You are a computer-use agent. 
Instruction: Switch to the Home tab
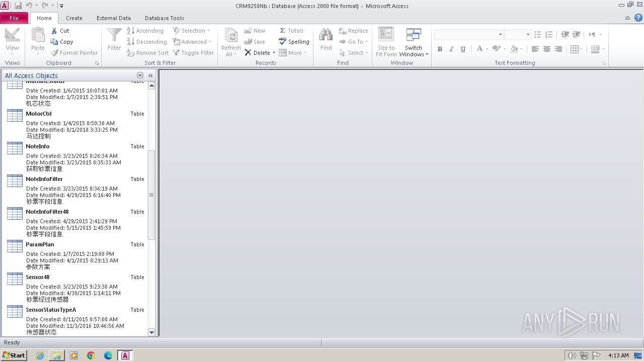tap(44, 18)
